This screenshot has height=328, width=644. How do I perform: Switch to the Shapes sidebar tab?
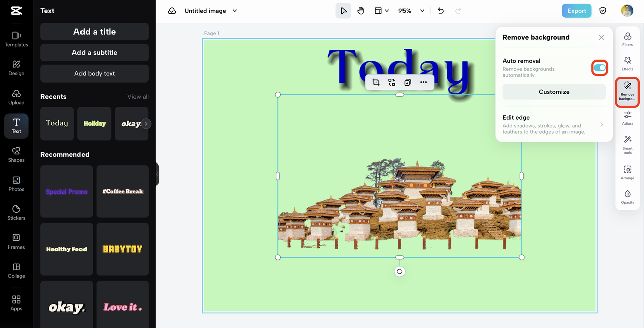click(x=16, y=154)
